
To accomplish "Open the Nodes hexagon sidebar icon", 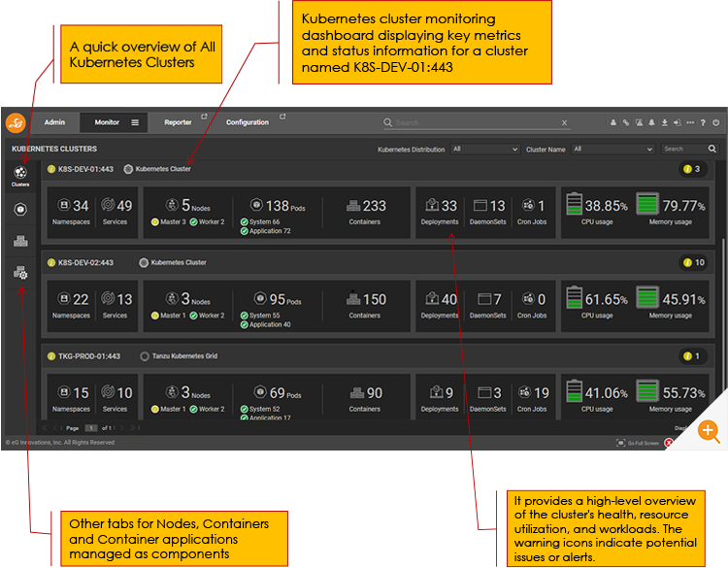I will (20, 210).
